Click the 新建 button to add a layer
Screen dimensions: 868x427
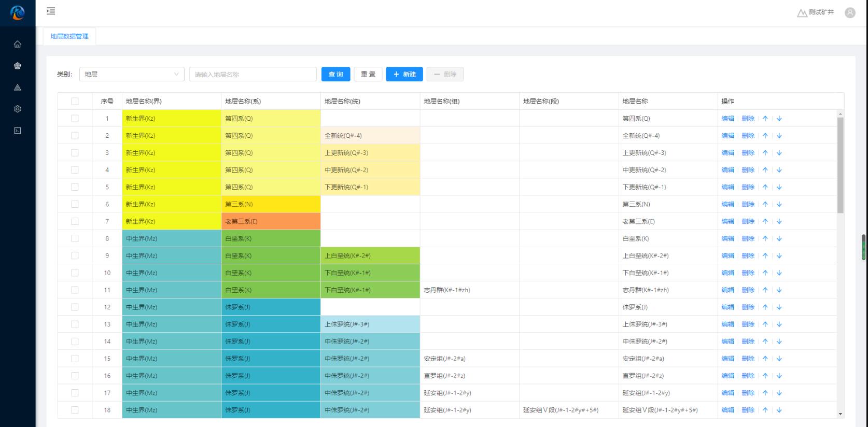pyautogui.click(x=404, y=74)
